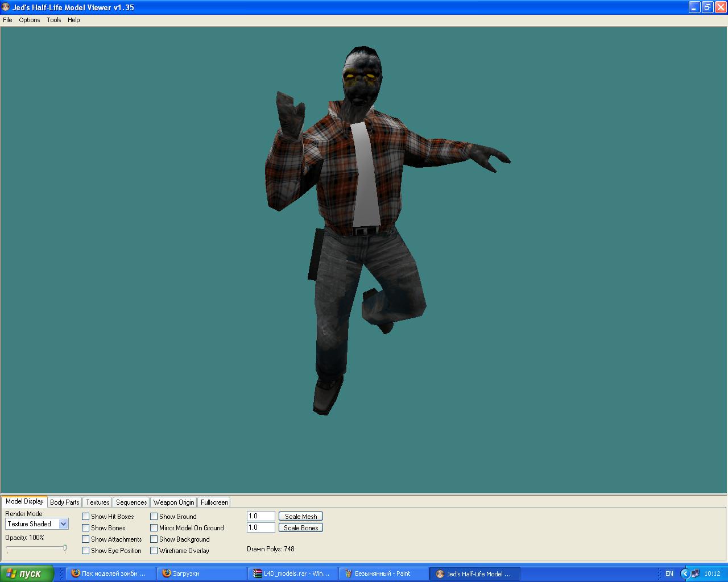Switch to the Weapon Origin tab

coord(173,502)
